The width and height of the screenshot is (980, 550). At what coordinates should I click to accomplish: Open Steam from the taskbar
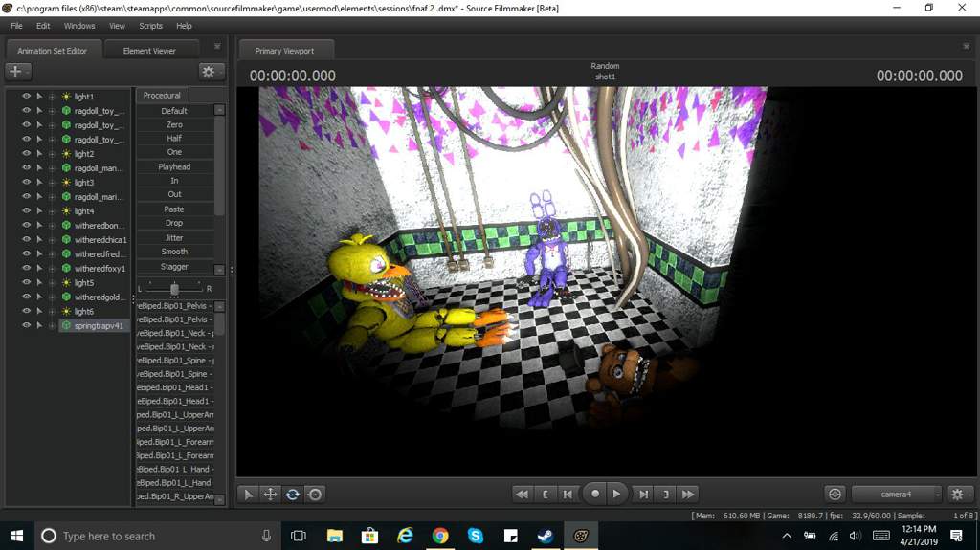point(545,536)
